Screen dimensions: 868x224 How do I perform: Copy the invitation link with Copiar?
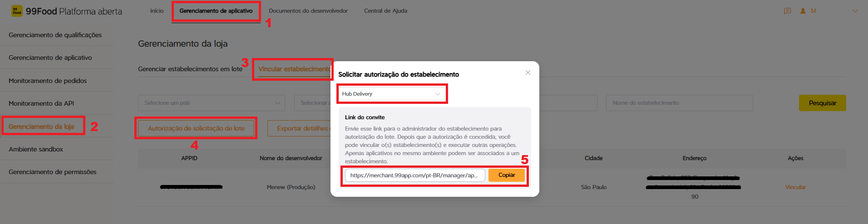point(507,175)
